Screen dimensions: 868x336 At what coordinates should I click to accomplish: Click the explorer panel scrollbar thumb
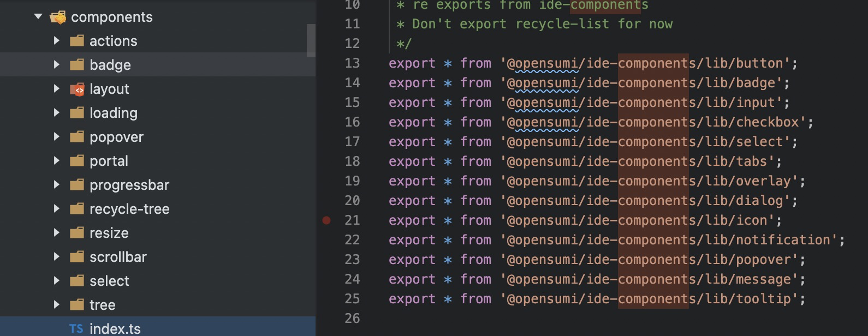(311, 40)
